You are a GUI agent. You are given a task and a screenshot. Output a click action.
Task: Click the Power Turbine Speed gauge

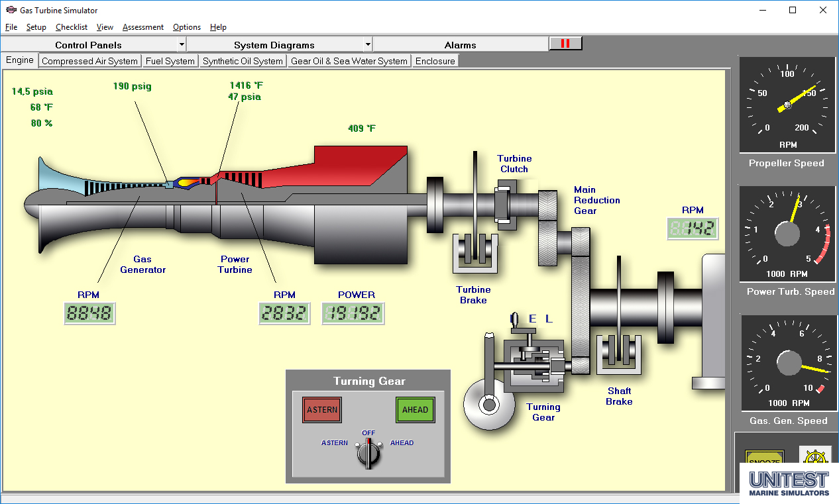pyautogui.click(x=787, y=234)
